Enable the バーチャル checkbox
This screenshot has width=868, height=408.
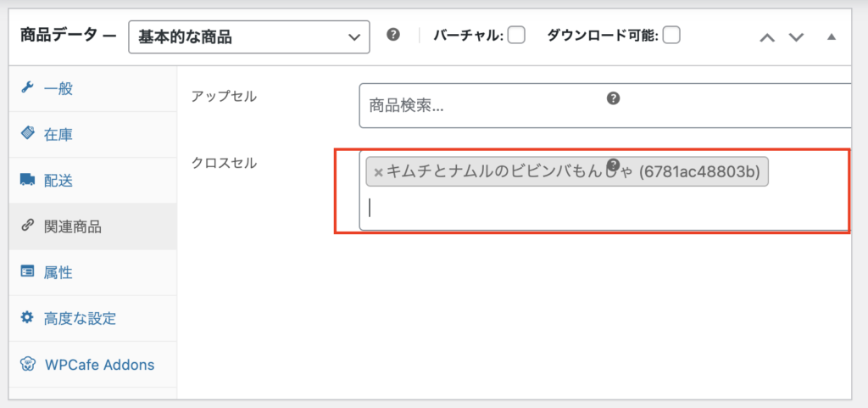tap(516, 36)
